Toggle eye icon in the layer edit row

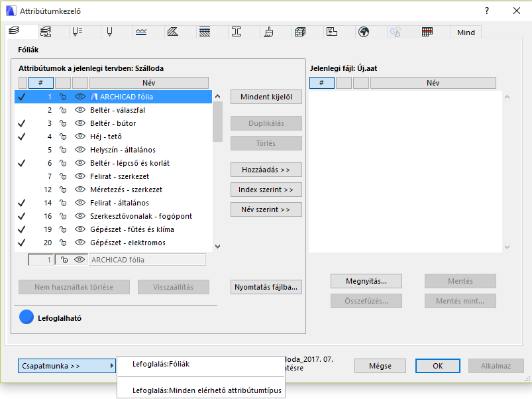(x=80, y=260)
